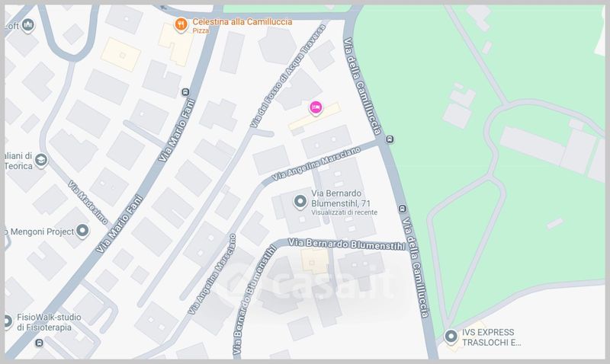This screenshot has width=610, height=364.
Task: Click the pink hotel marker pin
Action: point(316,107)
